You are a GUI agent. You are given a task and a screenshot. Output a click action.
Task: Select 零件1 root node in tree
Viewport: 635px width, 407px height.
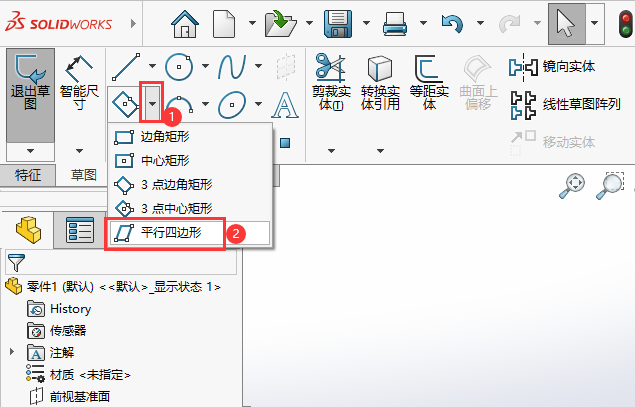[x=113, y=287]
